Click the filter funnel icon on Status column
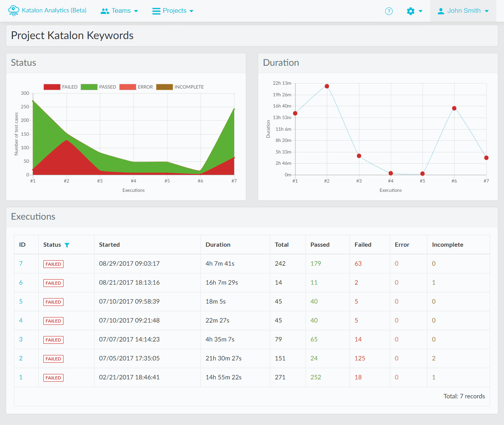The image size is (504, 425). 67,245
